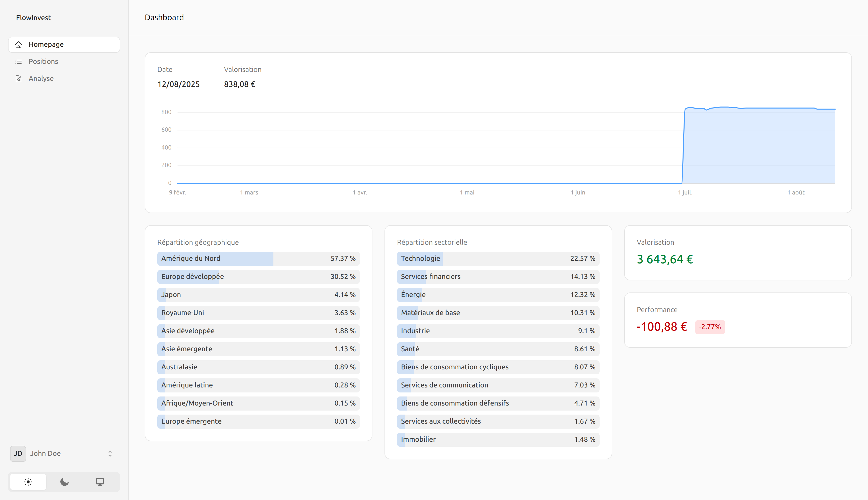
Task: Click the FlowInvest logo text
Action: (33, 18)
